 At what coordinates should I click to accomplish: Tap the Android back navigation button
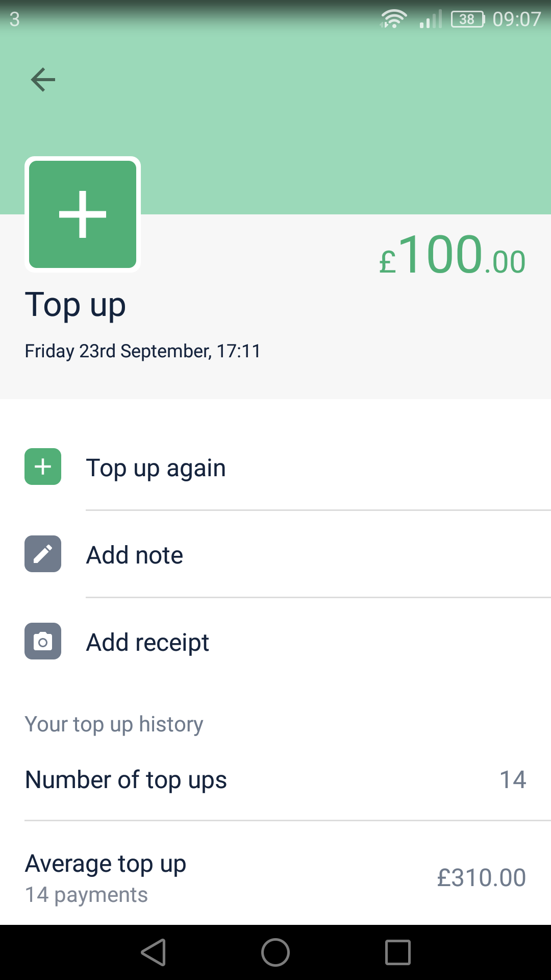tap(154, 952)
